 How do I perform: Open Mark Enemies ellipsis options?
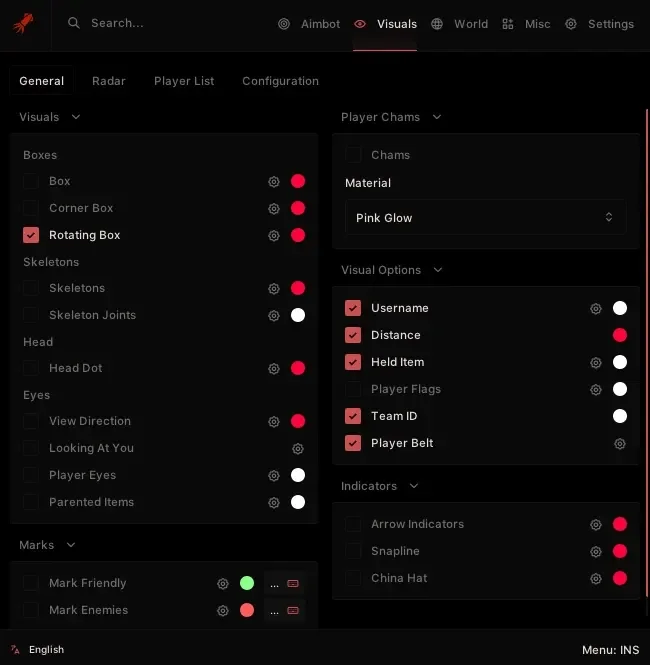point(274,612)
